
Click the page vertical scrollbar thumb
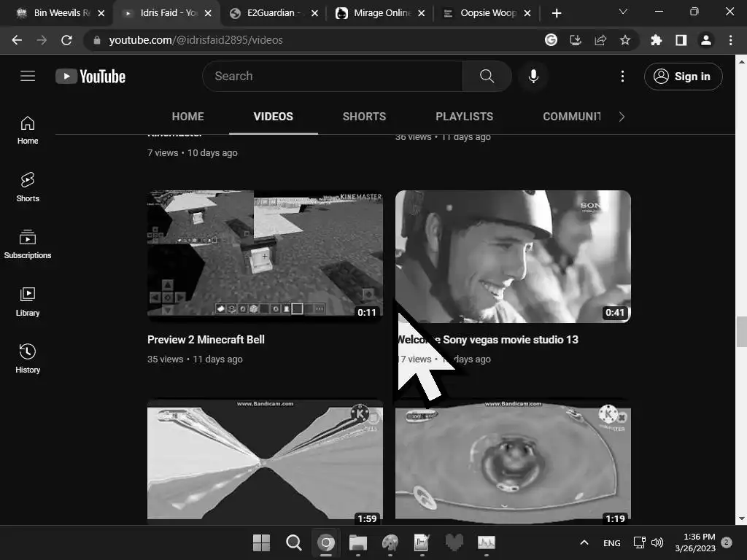741,332
